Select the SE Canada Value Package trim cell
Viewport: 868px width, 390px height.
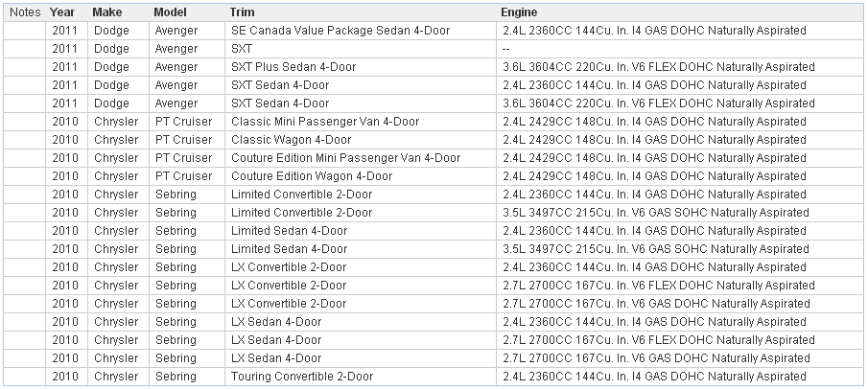tap(340, 31)
